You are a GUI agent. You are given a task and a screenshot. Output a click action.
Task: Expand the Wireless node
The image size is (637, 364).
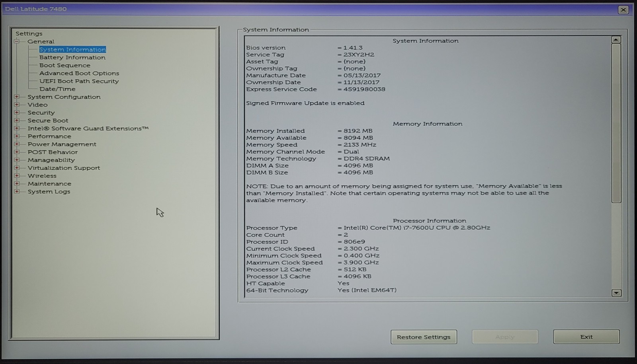[17, 175]
